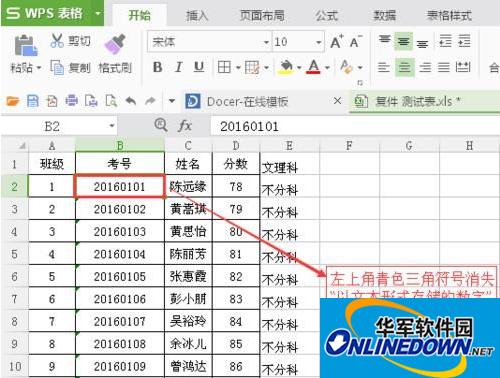The image size is (500, 378).
Task: Click the formula bar zoom magnifier icon
Action: (161, 125)
